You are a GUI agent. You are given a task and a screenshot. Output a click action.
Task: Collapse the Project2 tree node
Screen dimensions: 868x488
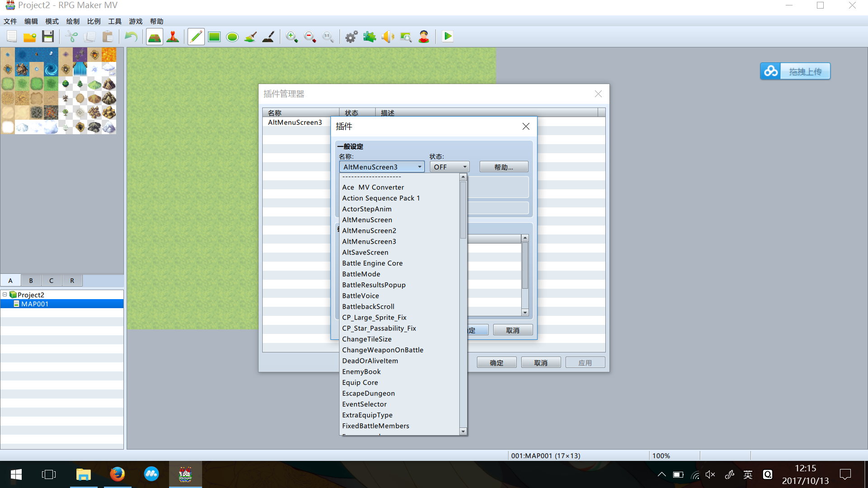5,294
